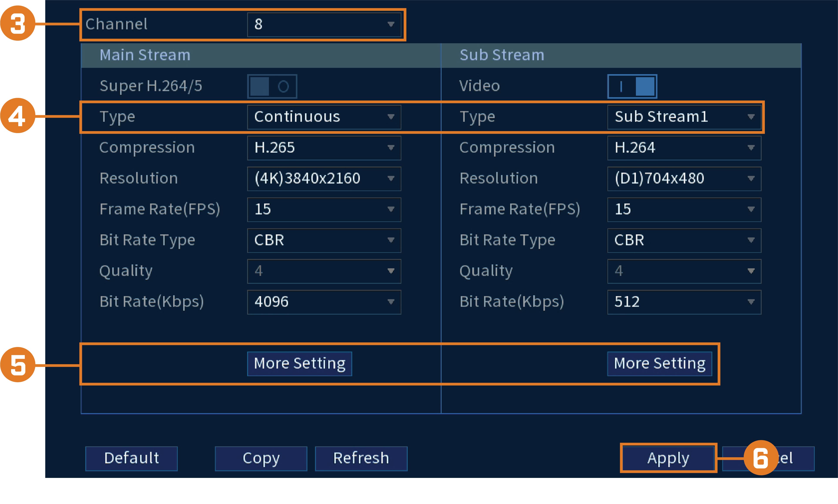Click the Copy button

click(261, 459)
